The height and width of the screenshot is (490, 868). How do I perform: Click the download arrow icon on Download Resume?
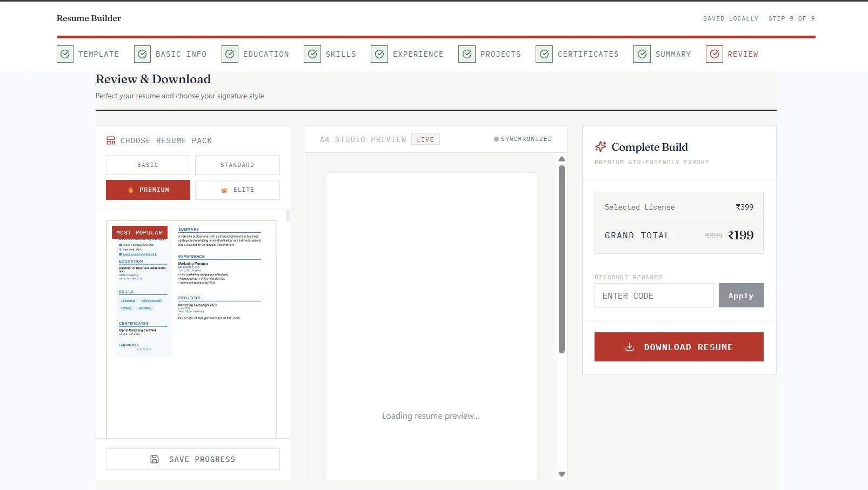pyautogui.click(x=630, y=347)
